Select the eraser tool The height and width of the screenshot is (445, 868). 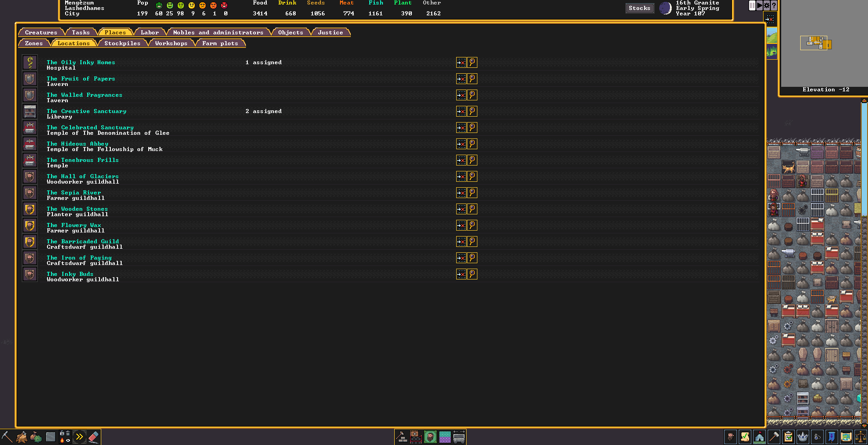point(94,437)
